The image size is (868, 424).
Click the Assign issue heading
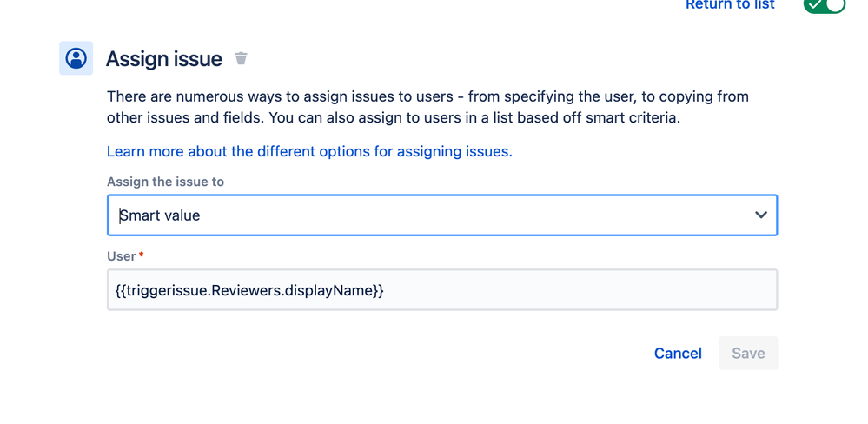pos(164,59)
